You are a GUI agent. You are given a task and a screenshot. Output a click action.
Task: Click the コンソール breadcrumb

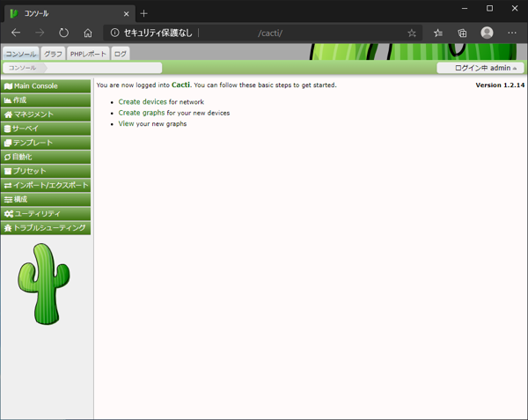click(x=22, y=68)
